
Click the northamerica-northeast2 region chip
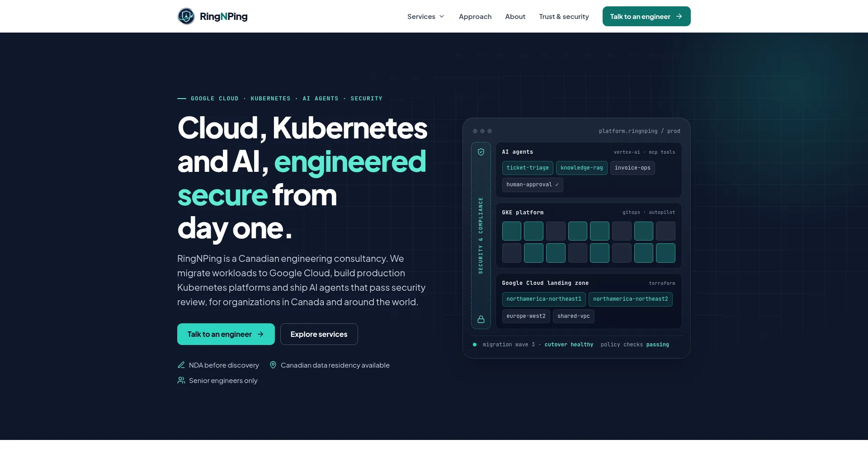tap(631, 299)
